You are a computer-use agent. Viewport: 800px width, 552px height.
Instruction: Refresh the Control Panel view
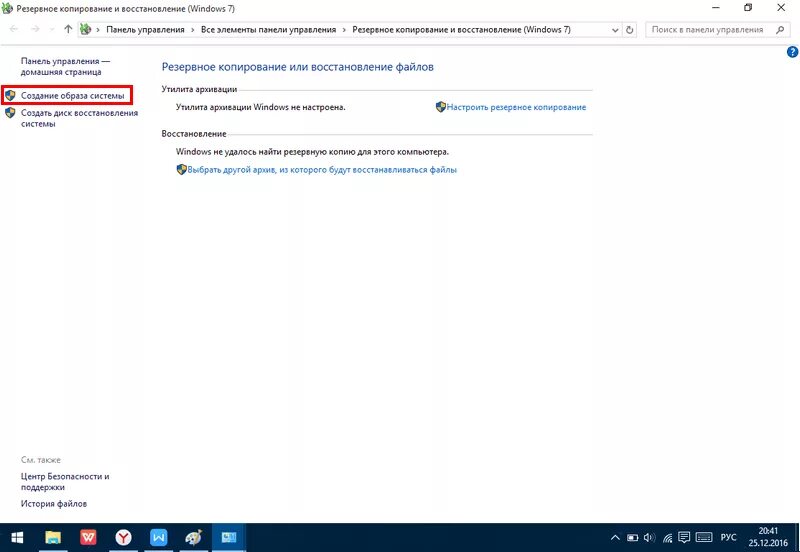click(630, 30)
